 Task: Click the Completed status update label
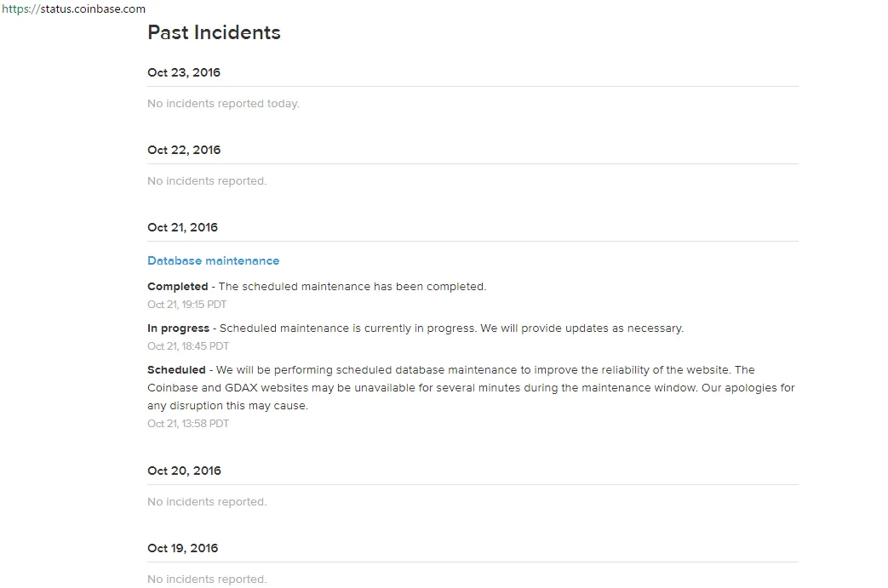178,287
